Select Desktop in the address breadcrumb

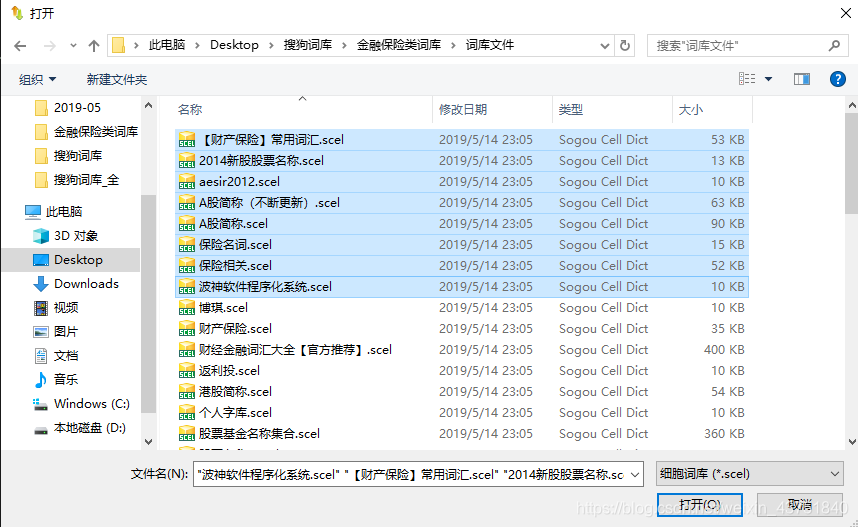point(234,45)
